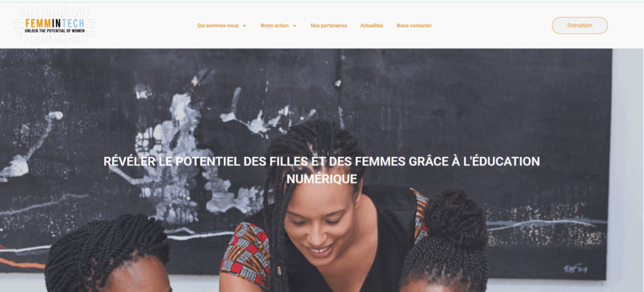Open the Actualités page
The image size is (644, 292).
[x=372, y=25]
